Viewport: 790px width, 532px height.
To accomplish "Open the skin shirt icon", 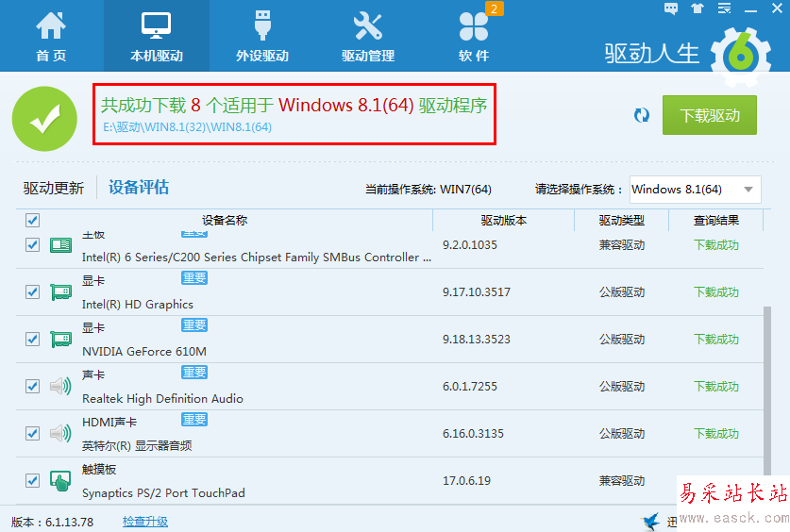I will (698, 8).
